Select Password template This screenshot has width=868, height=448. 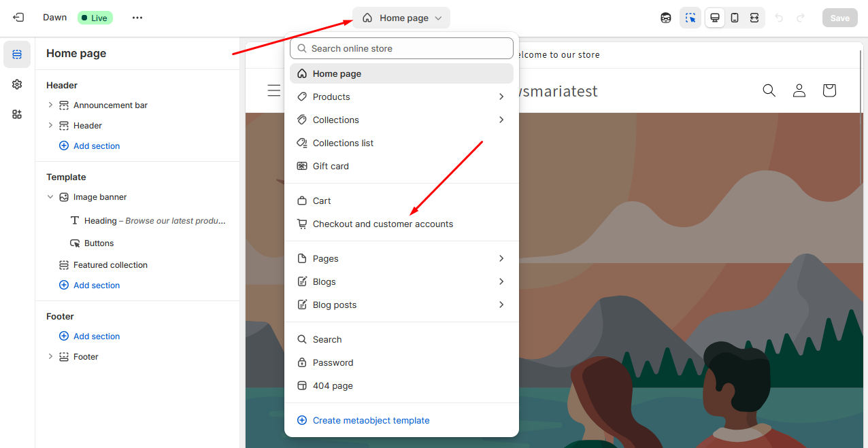tap(401, 362)
